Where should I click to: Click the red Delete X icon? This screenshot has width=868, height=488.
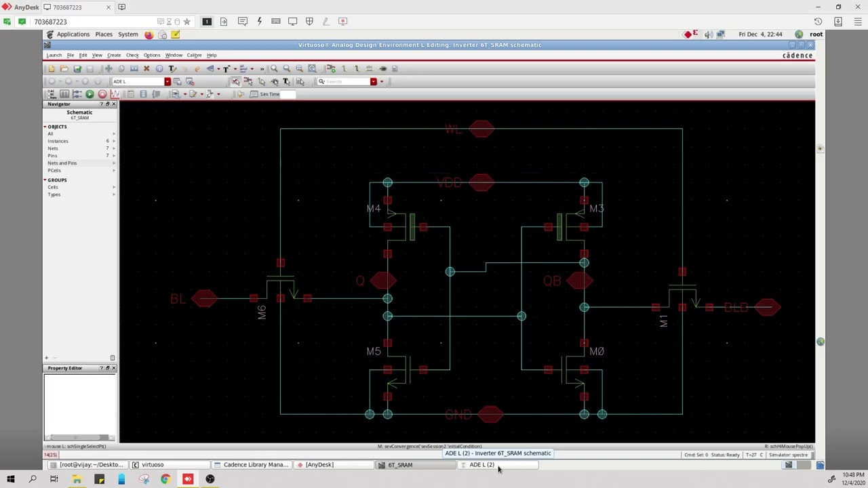[146, 68]
